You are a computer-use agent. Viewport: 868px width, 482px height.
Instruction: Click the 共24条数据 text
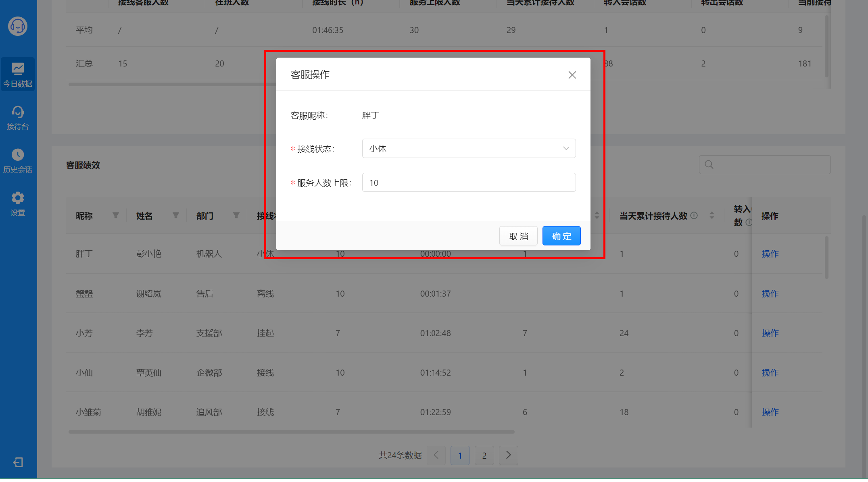coord(400,455)
